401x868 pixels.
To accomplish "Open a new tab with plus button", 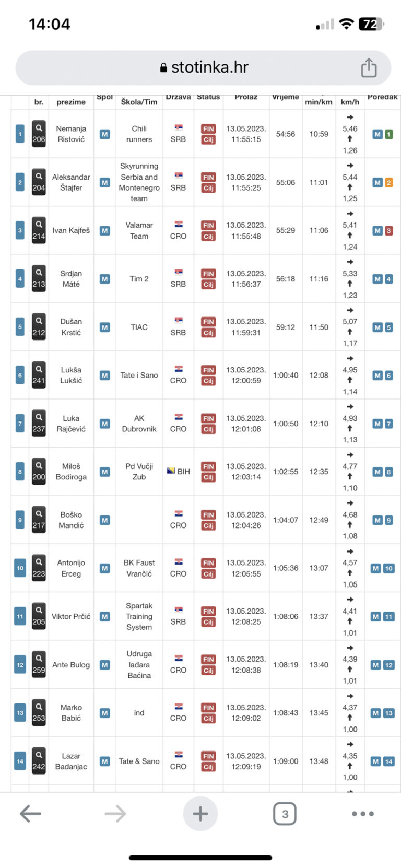I will pos(200,813).
